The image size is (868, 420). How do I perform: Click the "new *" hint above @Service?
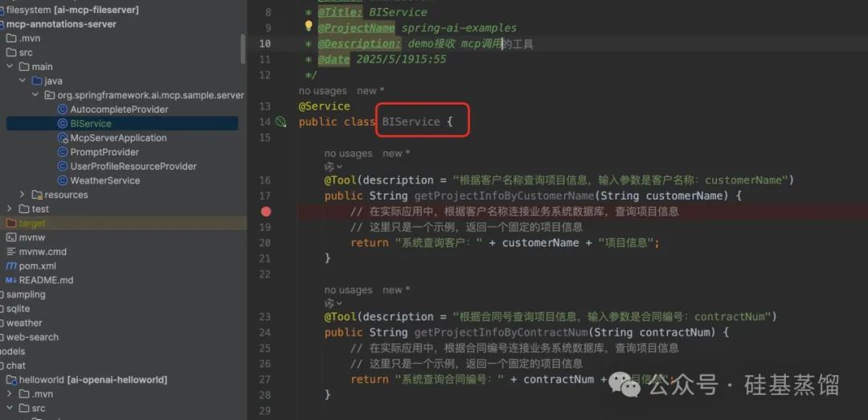371,91
